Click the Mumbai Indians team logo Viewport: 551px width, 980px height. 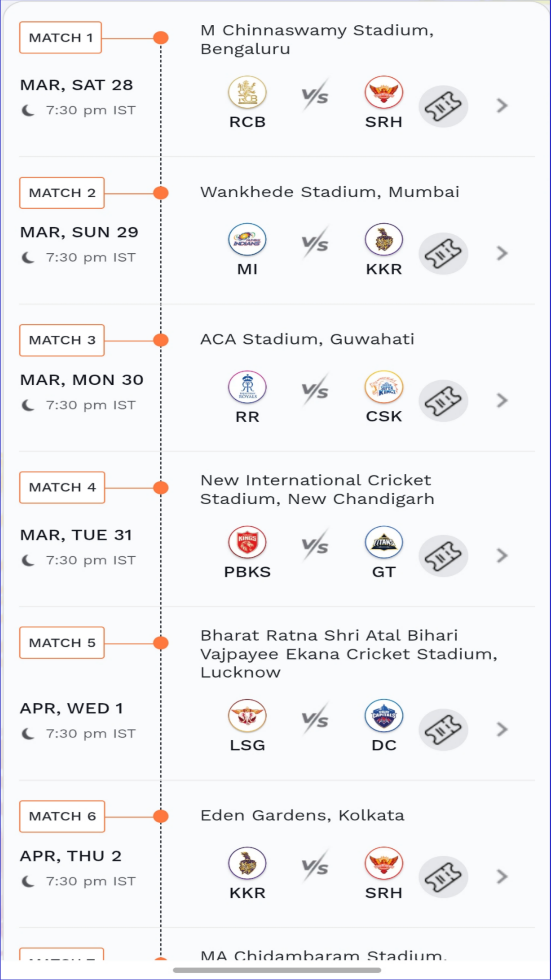[247, 240]
